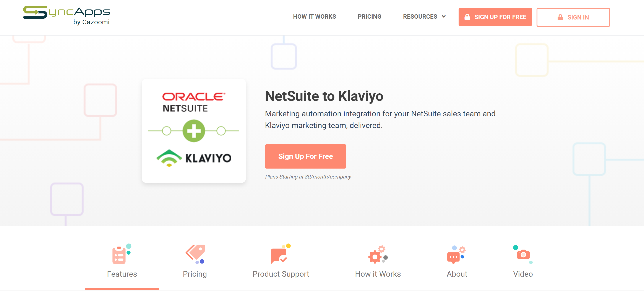Click the green plus connector icon
644x294 pixels.
coord(193,131)
